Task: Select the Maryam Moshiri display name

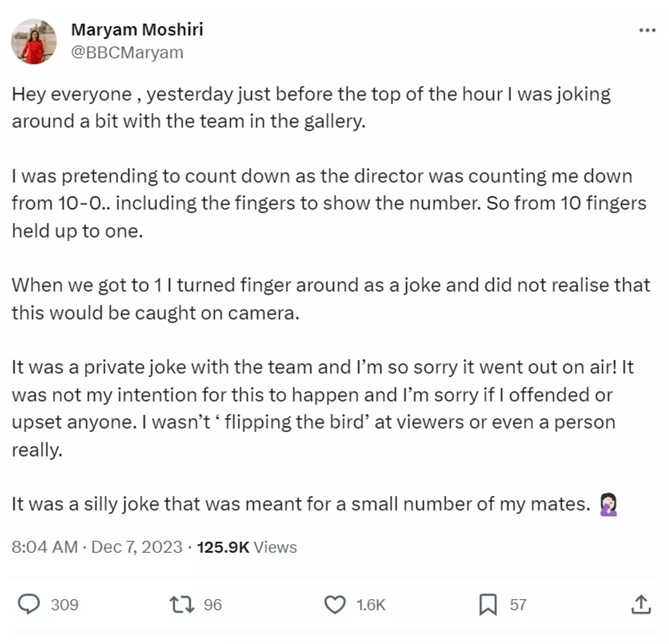Action: (x=138, y=29)
